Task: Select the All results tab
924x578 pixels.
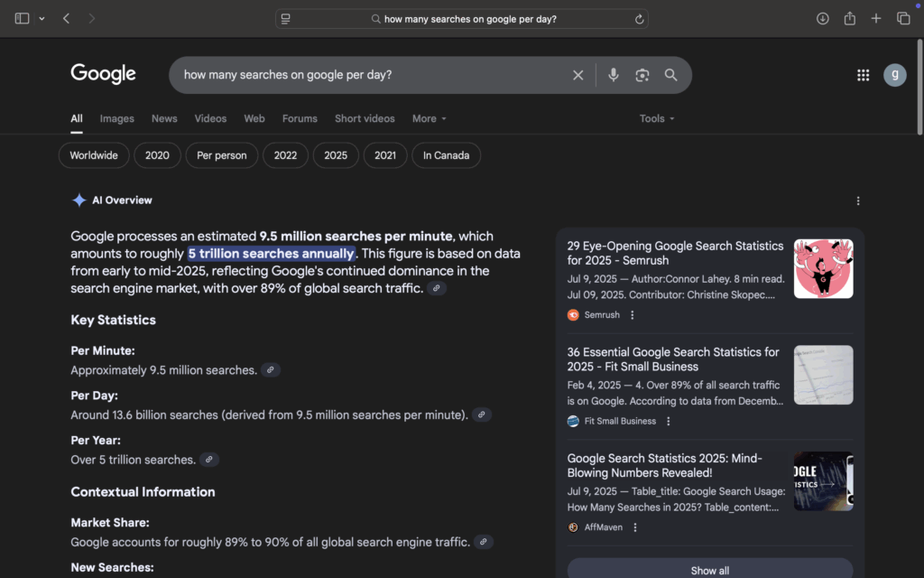Action: [x=77, y=118]
